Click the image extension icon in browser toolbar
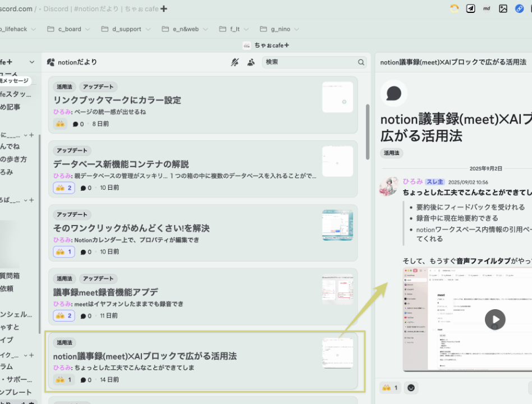532x404 pixels. point(503,8)
